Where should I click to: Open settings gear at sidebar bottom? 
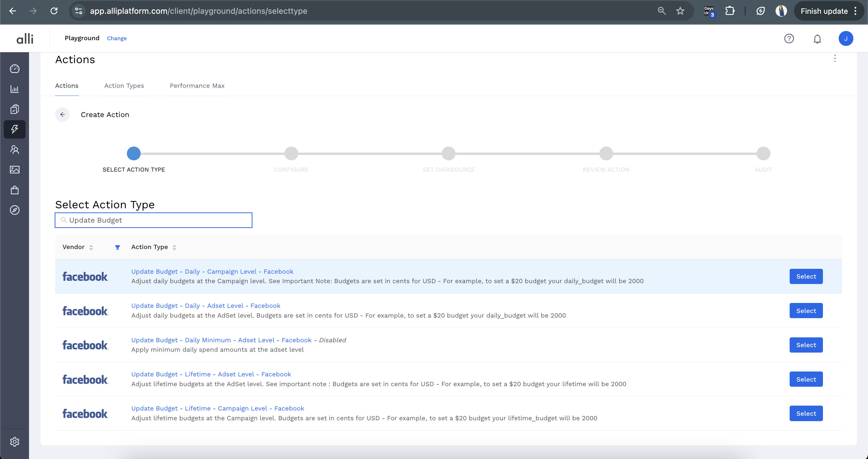(x=14, y=442)
